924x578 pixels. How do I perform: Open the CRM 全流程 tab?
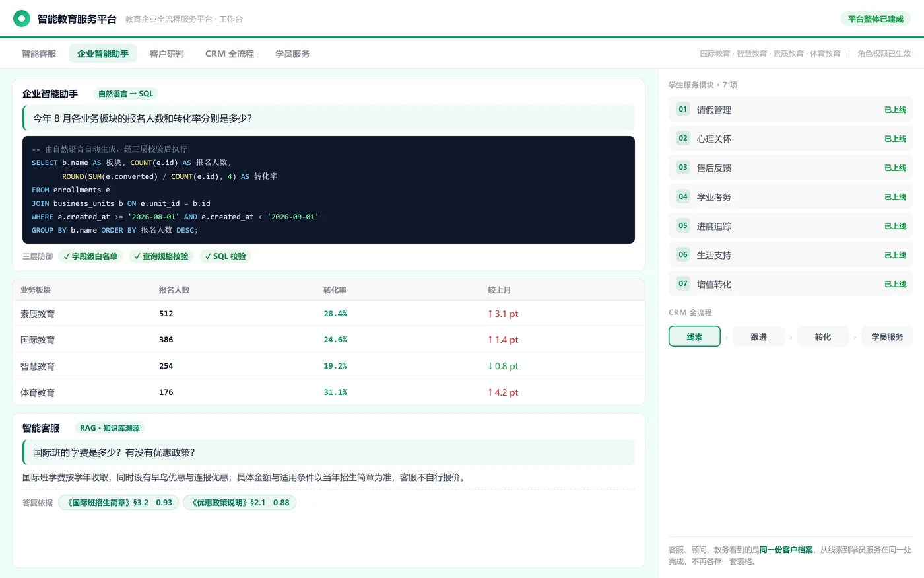click(230, 54)
